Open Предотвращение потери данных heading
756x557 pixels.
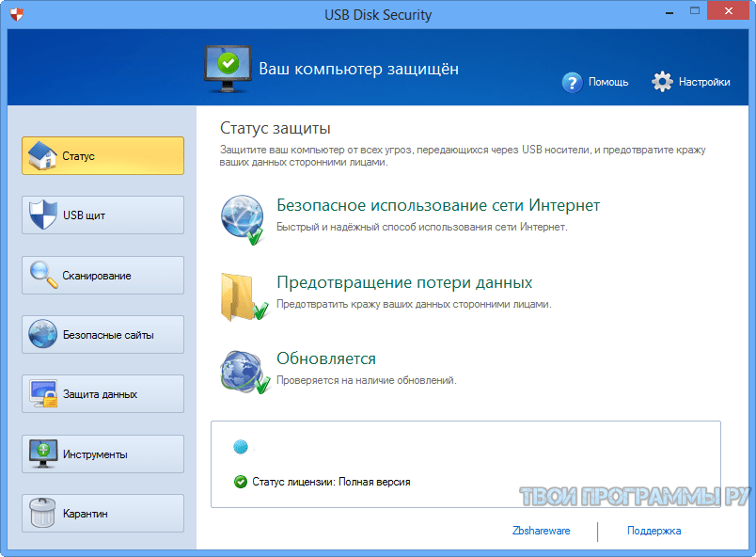[x=404, y=282]
